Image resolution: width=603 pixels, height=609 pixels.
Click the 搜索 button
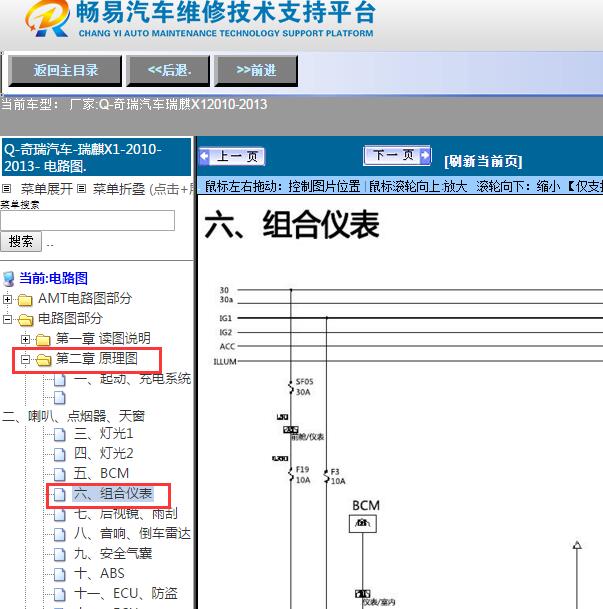click(21, 242)
